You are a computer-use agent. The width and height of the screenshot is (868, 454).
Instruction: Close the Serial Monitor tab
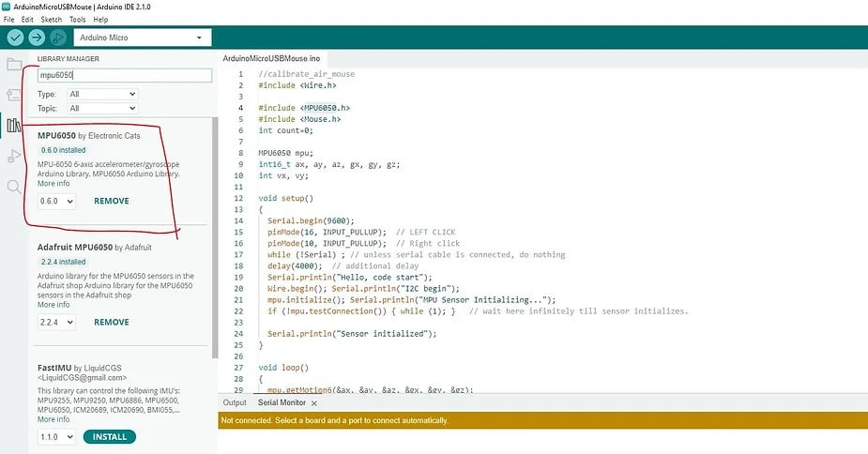(313, 403)
